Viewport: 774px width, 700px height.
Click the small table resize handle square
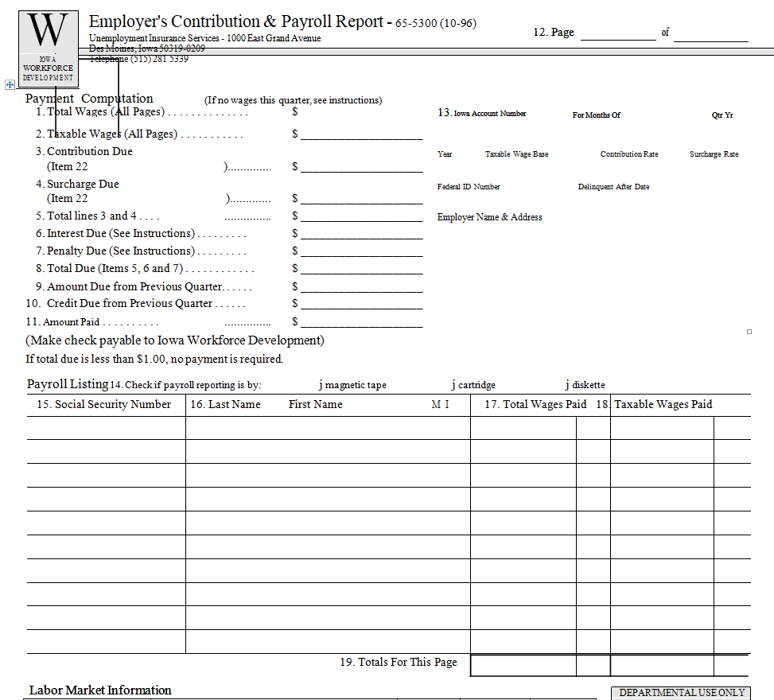pos(749,332)
